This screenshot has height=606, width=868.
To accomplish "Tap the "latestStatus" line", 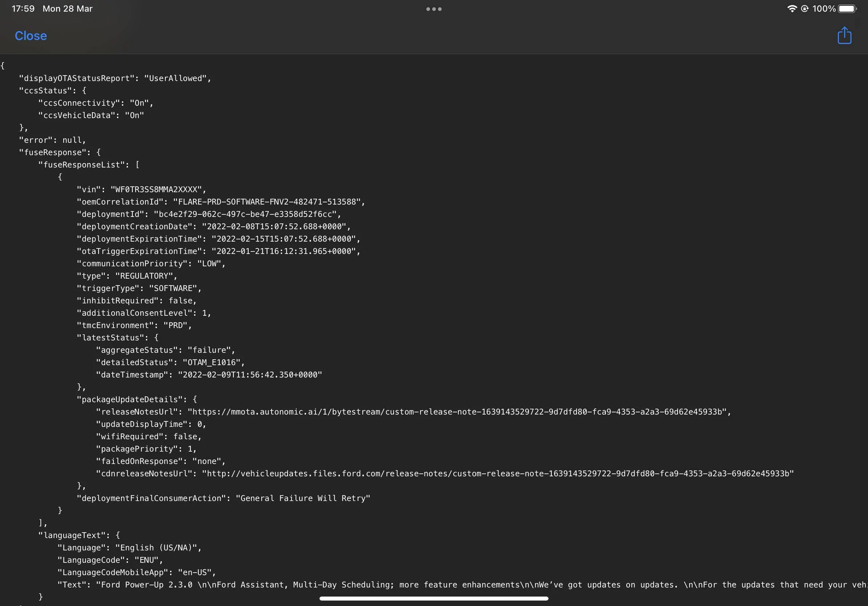I will click(117, 338).
